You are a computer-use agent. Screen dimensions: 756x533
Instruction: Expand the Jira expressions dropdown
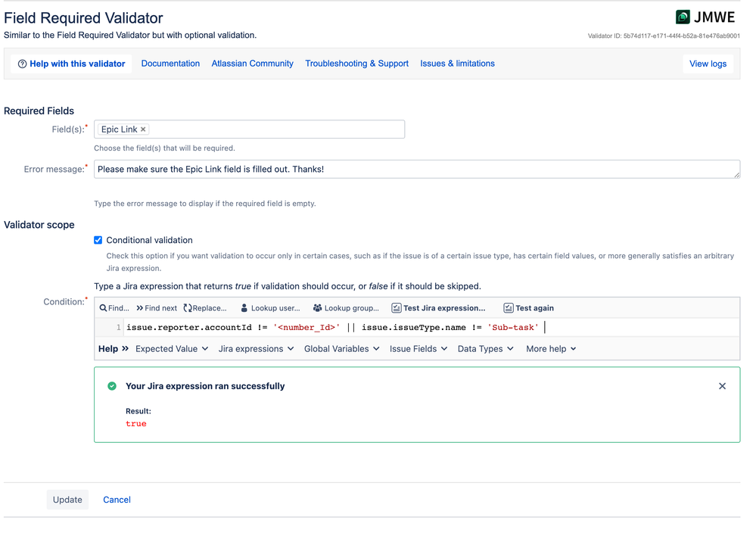256,349
